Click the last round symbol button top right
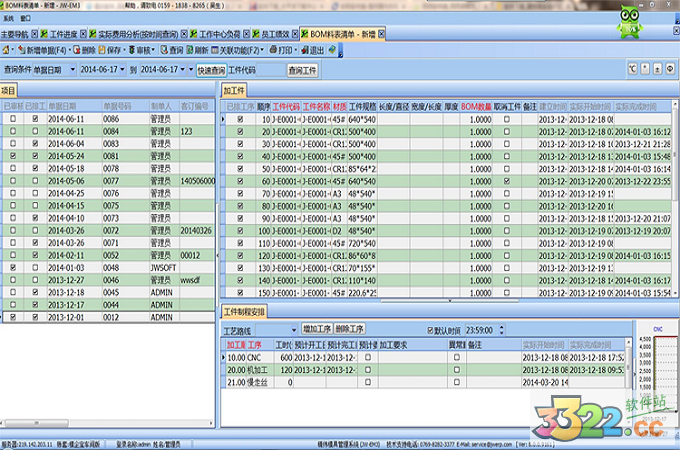Screen dimensions: 680x450 670,69
